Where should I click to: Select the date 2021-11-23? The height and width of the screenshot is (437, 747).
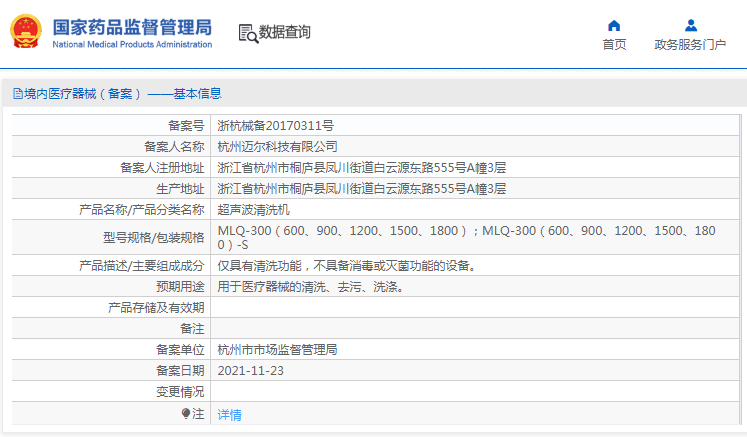[251, 371]
